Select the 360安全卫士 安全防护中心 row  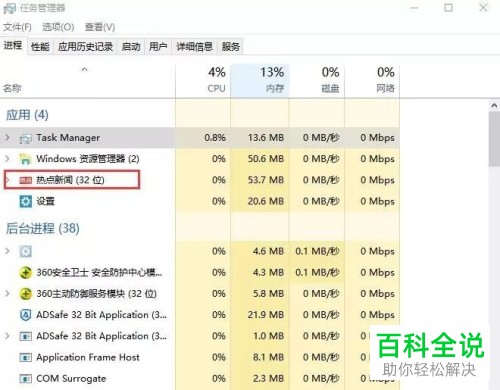point(200,272)
